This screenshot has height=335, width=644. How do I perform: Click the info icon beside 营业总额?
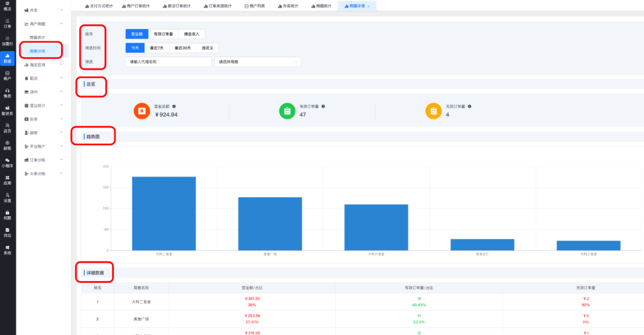pyautogui.click(x=174, y=106)
